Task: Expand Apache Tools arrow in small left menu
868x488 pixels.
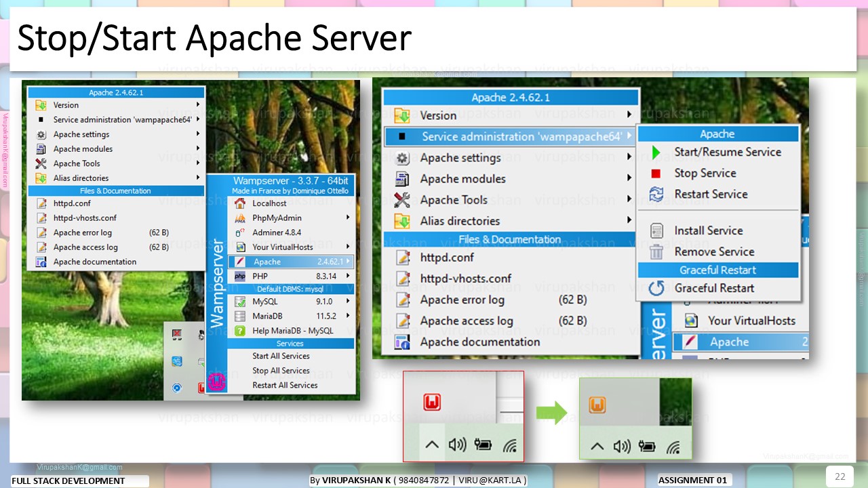Action: (x=198, y=163)
